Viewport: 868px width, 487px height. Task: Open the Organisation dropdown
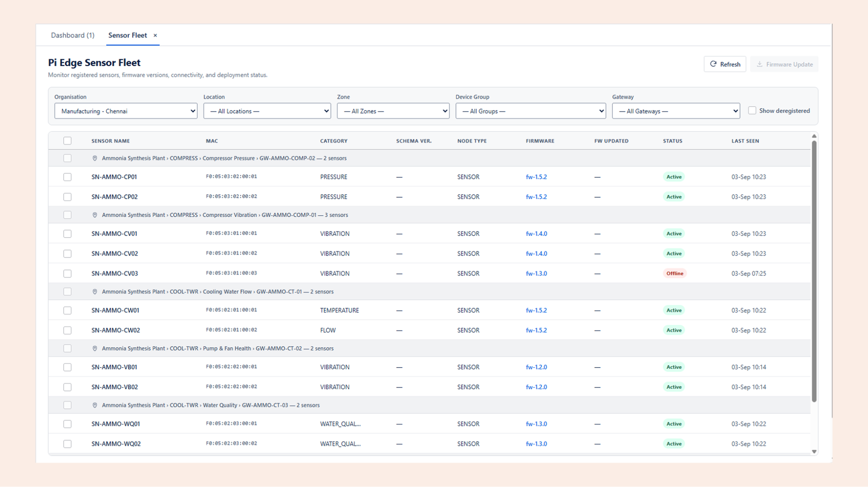coord(126,111)
